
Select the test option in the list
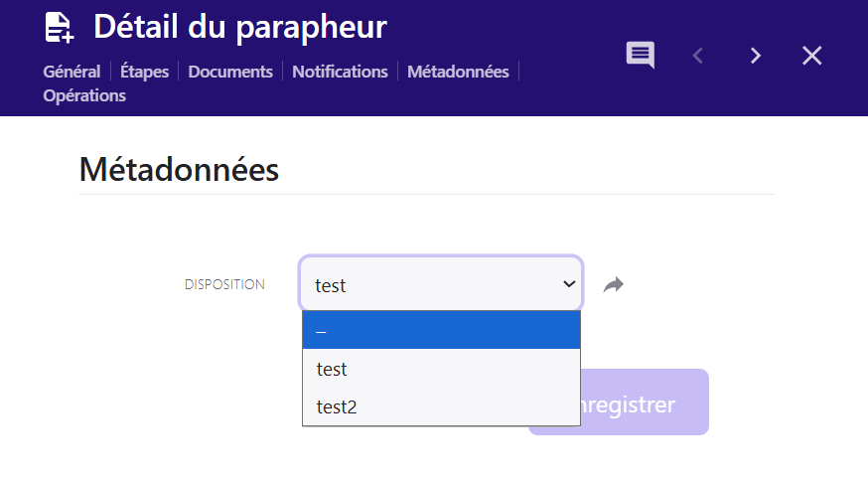pos(441,369)
